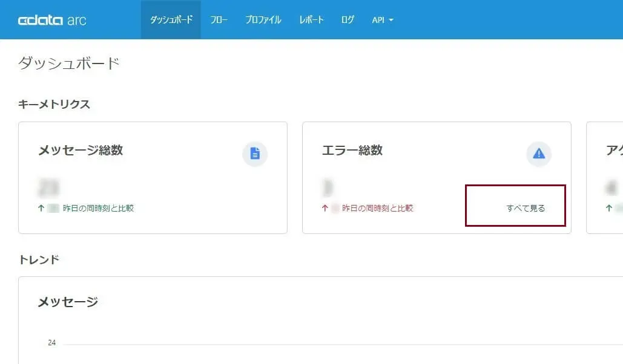Click the CData Arc logo
623x364 pixels.
tap(52, 20)
